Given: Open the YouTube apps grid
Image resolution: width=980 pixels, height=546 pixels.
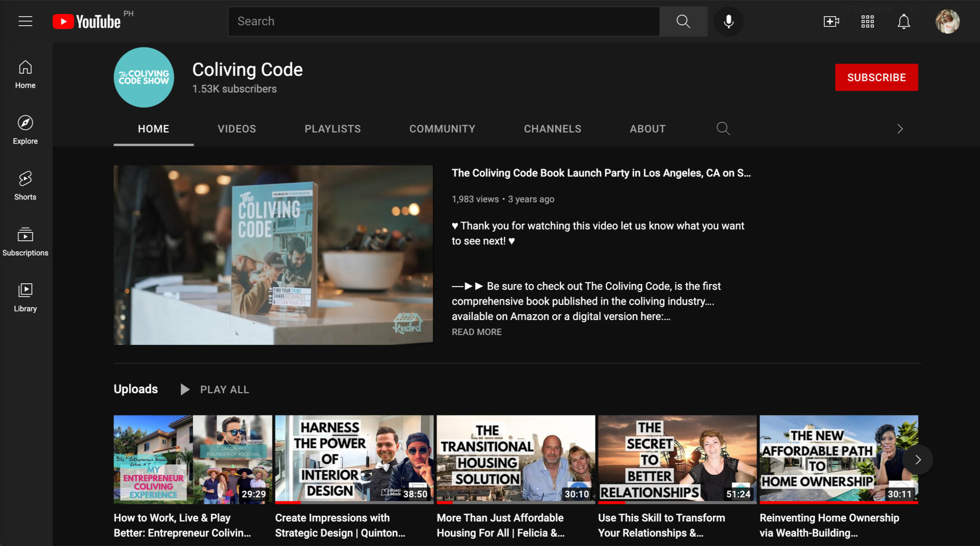Looking at the screenshot, I should (867, 22).
